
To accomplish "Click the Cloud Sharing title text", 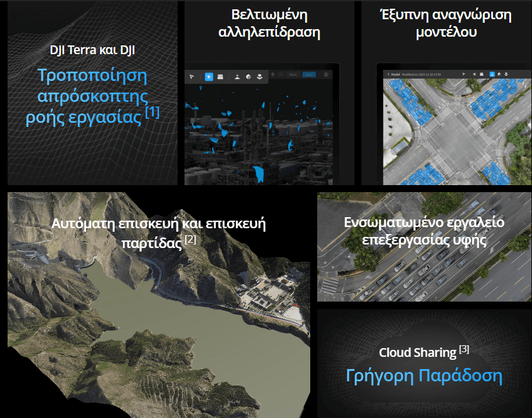I will 417,352.
